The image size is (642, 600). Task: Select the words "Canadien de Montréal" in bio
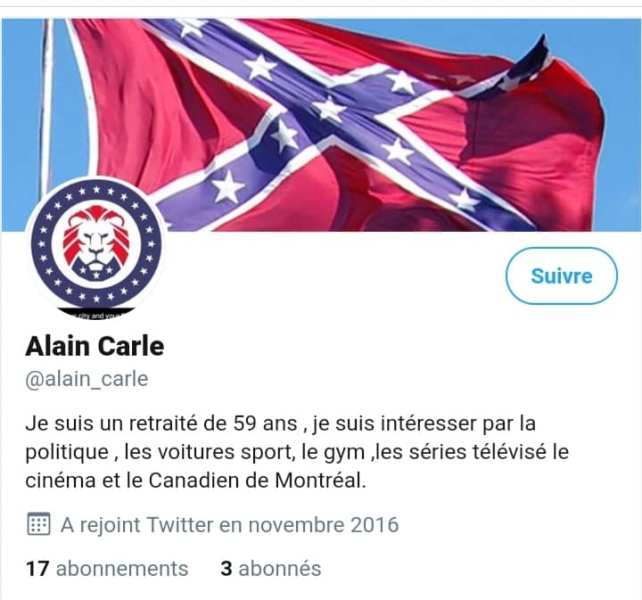[x=256, y=480]
